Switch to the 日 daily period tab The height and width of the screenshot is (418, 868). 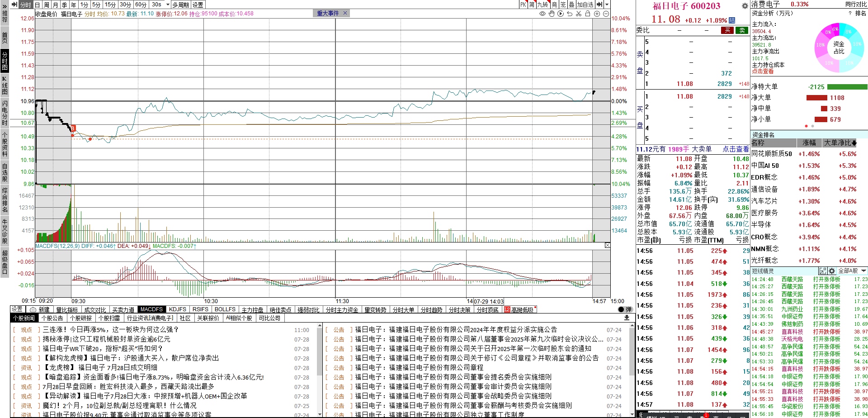point(38,5)
